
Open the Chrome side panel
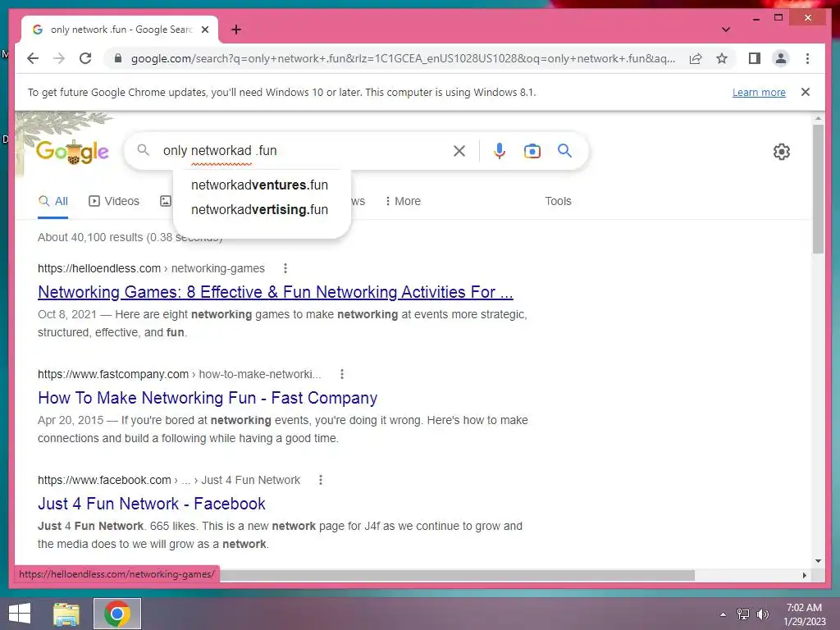point(755,58)
